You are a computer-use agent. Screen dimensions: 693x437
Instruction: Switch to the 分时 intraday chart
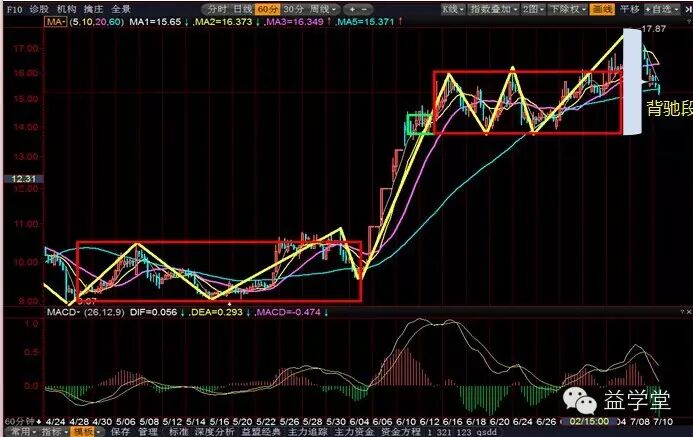click(x=217, y=9)
